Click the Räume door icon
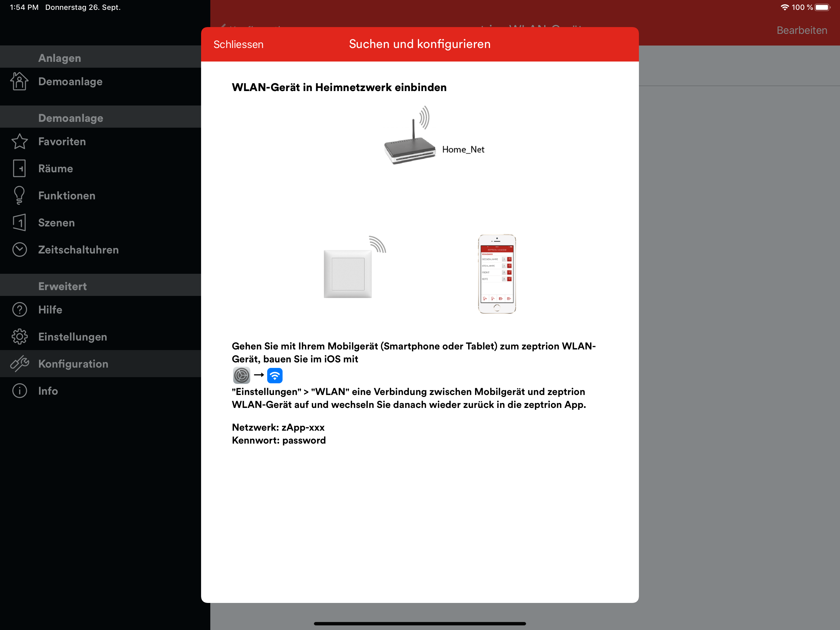840x630 pixels. click(x=19, y=168)
